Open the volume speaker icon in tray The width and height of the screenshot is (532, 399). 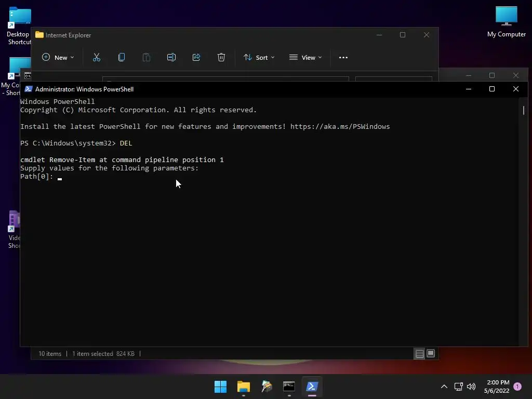pyautogui.click(x=471, y=387)
